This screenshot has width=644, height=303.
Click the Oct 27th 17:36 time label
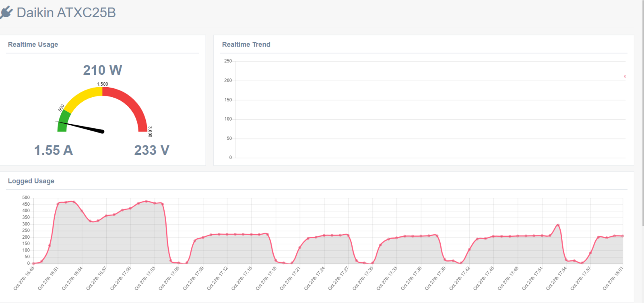click(x=411, y=278)
